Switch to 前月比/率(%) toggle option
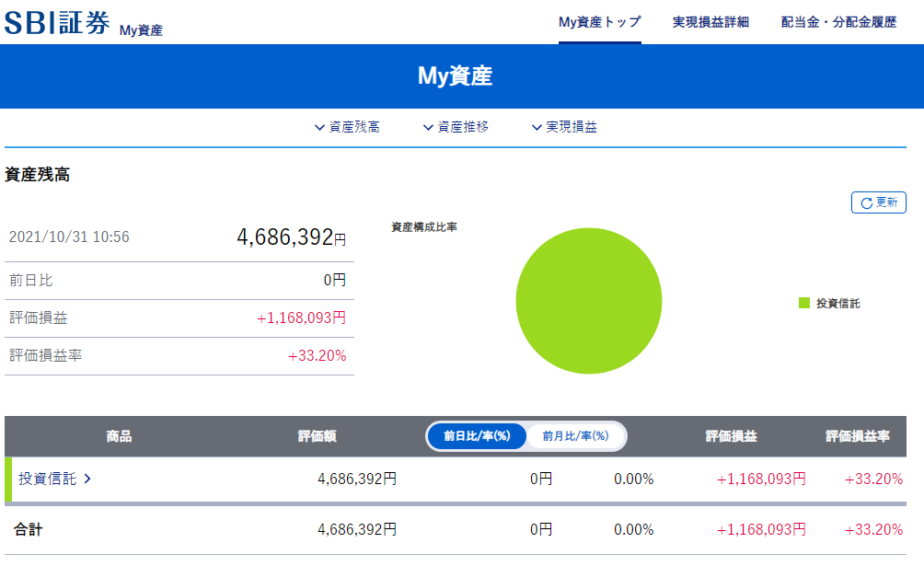Image resolution: width=924 pixels, height=566 pixels. pos(575,436)
